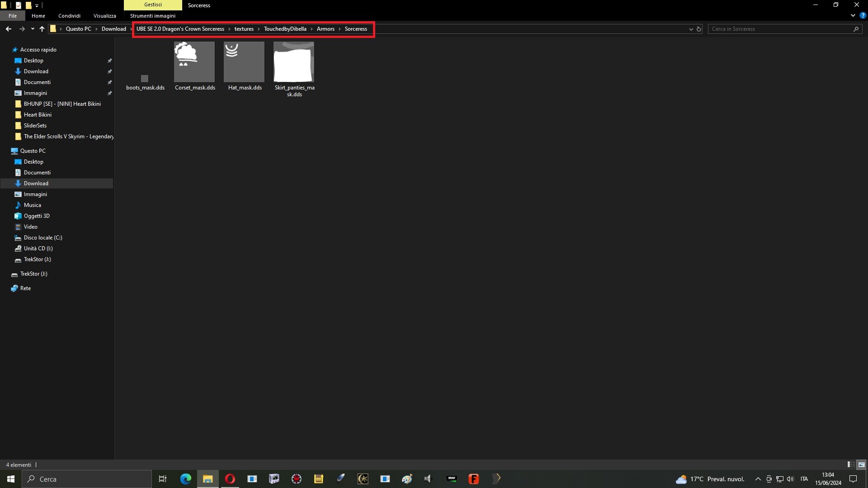Open the clock and calendar flyout

(828, 479)
